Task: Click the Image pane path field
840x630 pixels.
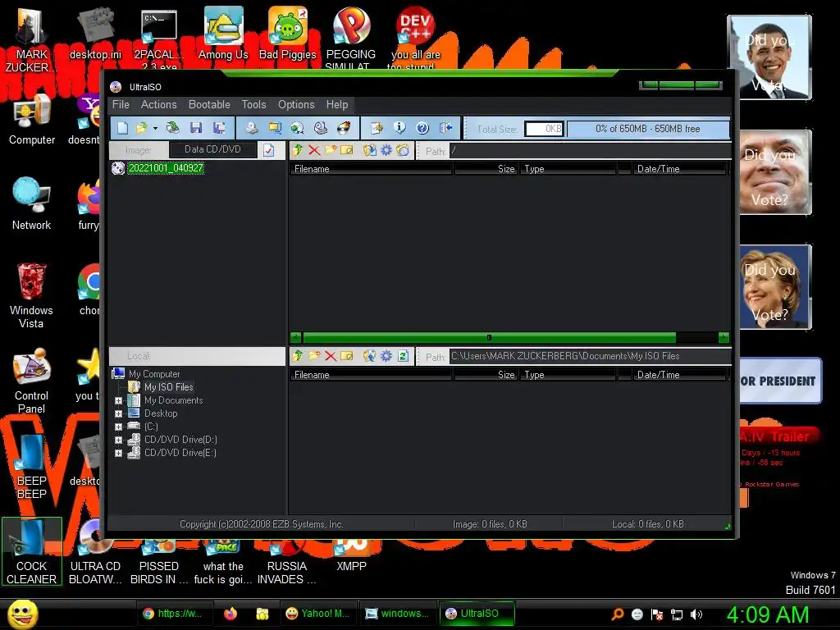Action: pos(590,151)
